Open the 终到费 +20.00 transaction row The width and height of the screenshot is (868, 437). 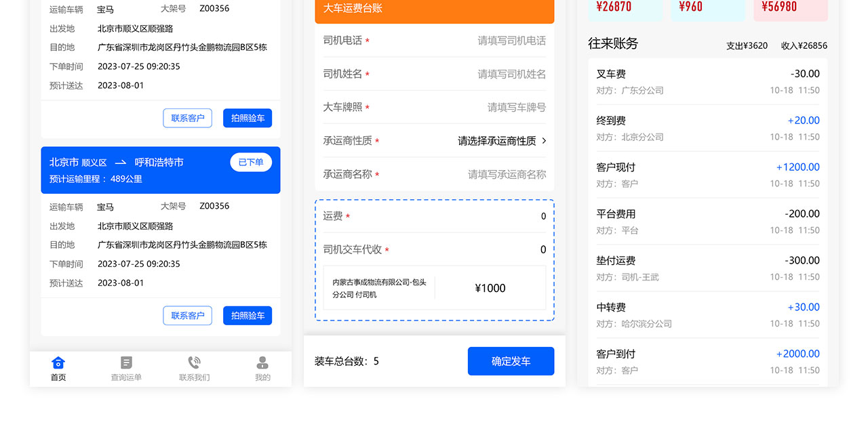pos(708,128)
